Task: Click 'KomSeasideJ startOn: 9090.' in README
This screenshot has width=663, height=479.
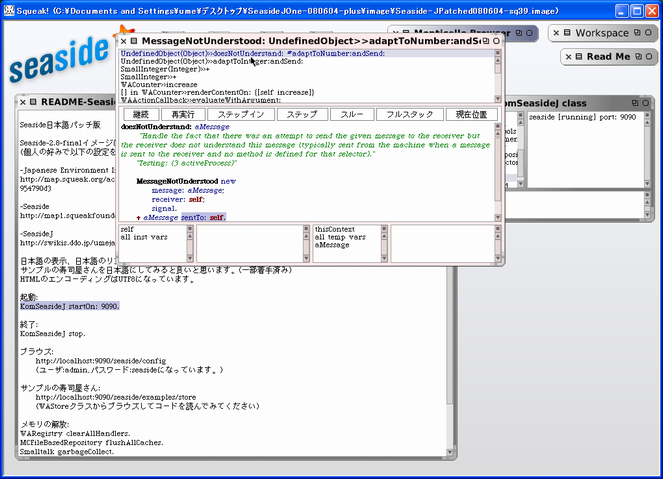Action: point(70,306)
